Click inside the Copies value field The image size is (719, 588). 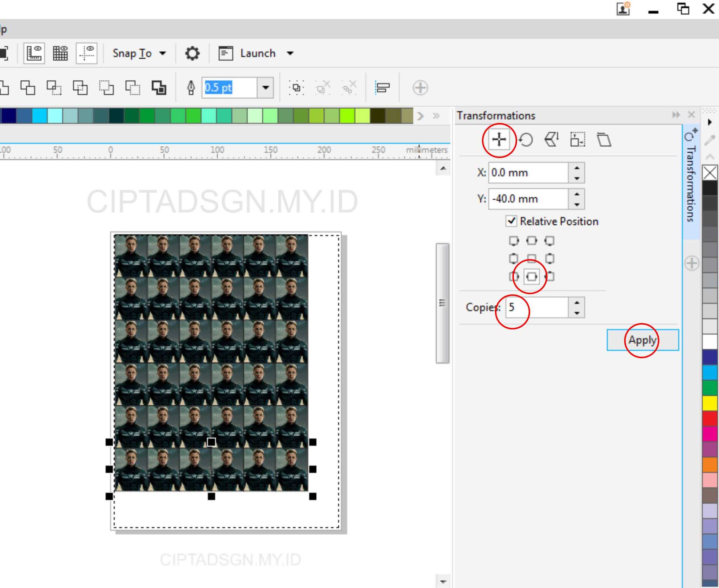pyautogui.click(x=534, y=308)
